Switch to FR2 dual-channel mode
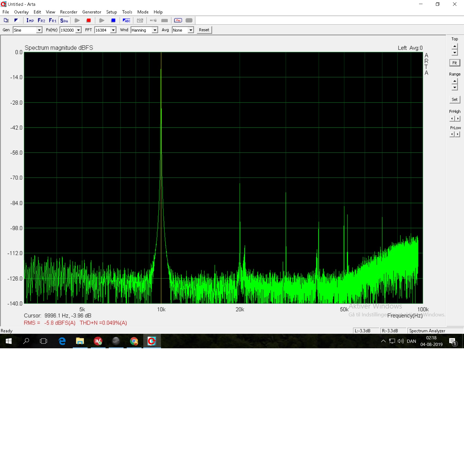 [x=41, y=20]
